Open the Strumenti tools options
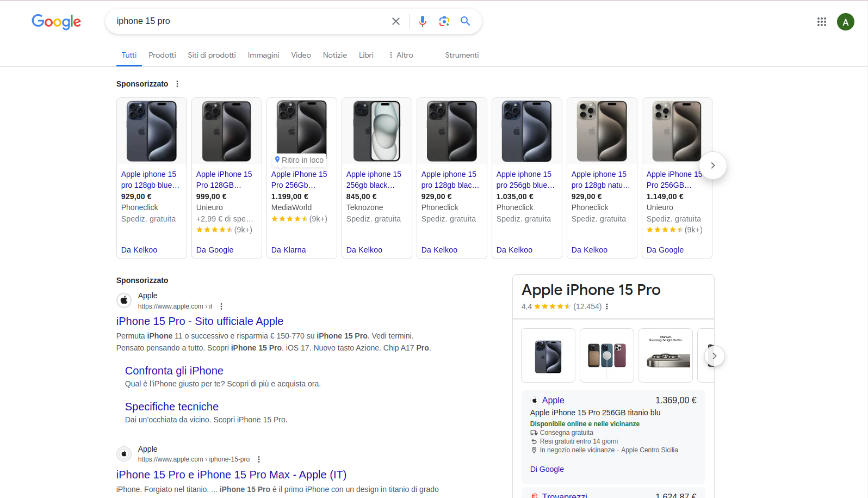 pyautogui.click(x=462, y=55)
